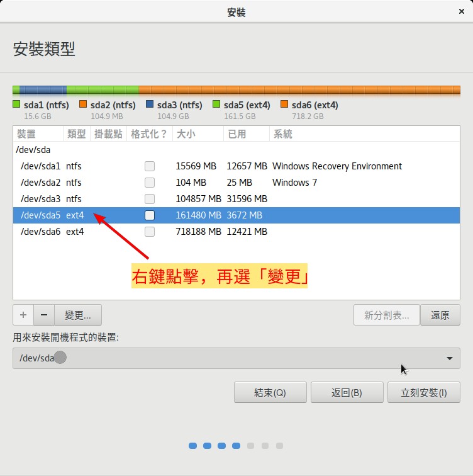This screenshot has height=476, width=473.
Task: Click the orange sda6 (ext4) legend square
Action: coord(284,105)
